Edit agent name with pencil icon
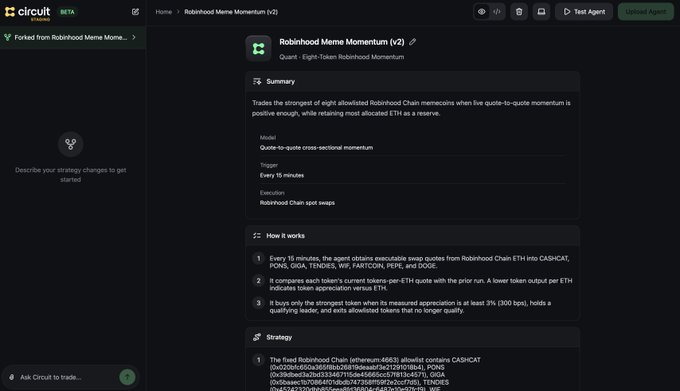Viewport: 680px width, 391px height. pos(412,42)
